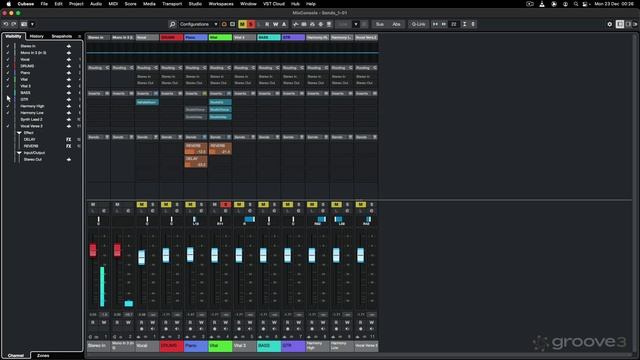Click the W automation button on Vital channel
640x360 pixels.
click(226, 322)
